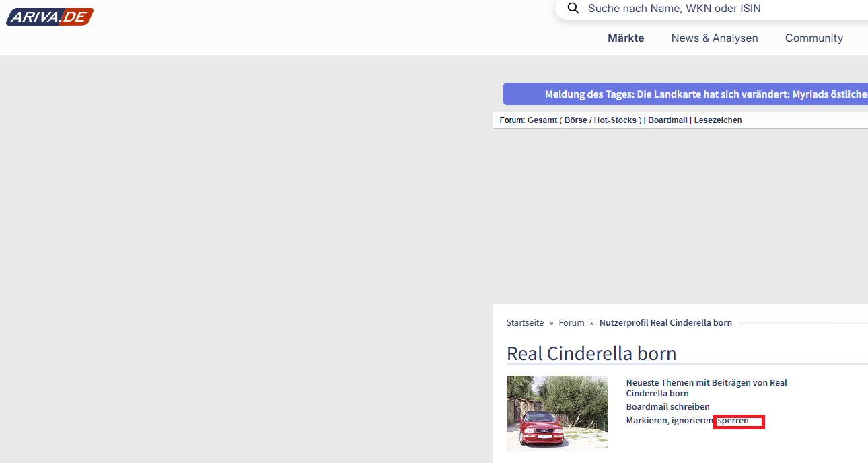Open the Hot-Stocks forum link

614,120
